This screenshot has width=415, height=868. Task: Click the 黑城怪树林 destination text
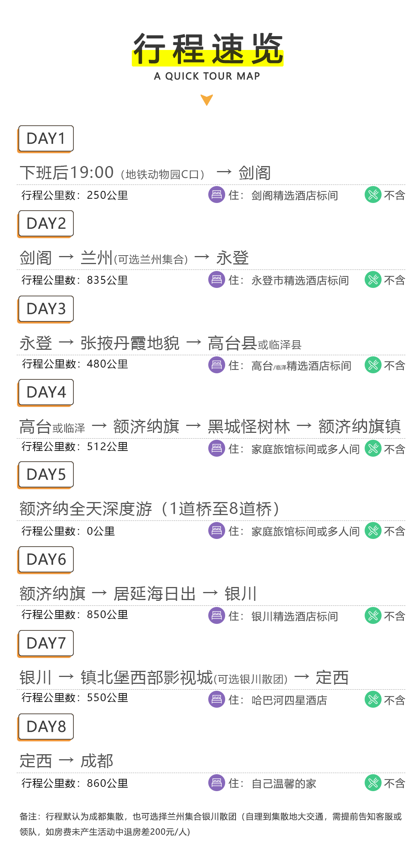tap(249, 427)
